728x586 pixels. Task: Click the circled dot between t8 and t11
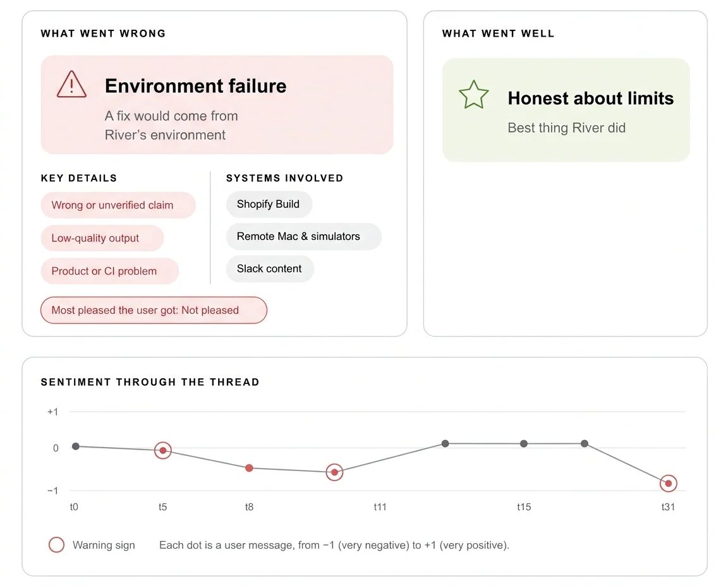334,472
